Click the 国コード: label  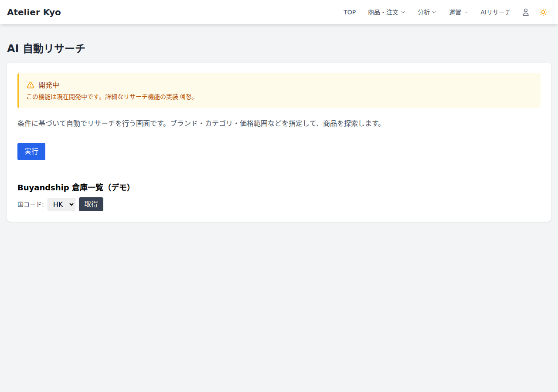(x=31, y=204)
